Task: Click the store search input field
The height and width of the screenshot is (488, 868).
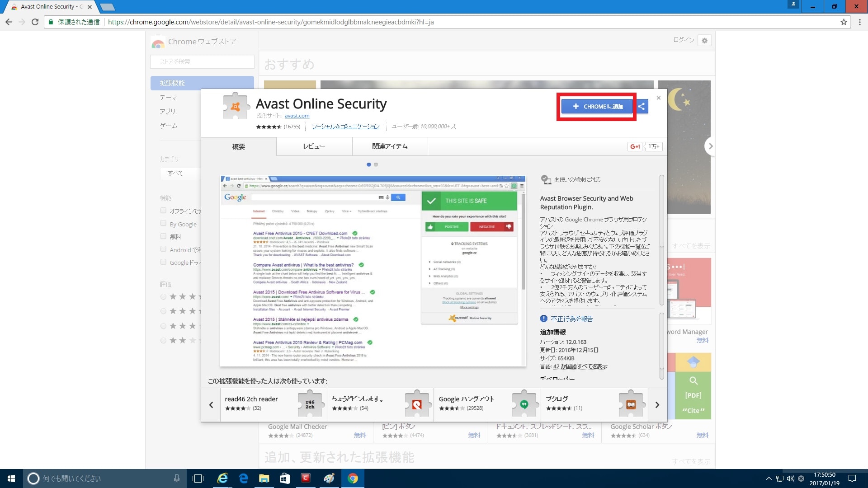Action: click(202, 61)
